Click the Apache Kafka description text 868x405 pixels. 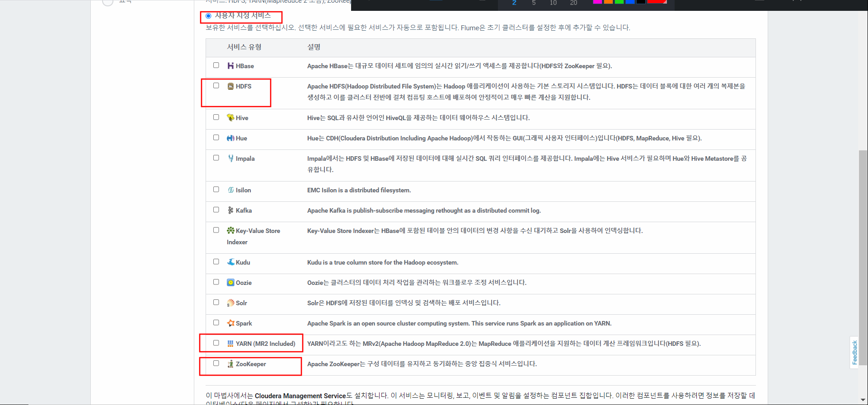click(x=424, y=210)
